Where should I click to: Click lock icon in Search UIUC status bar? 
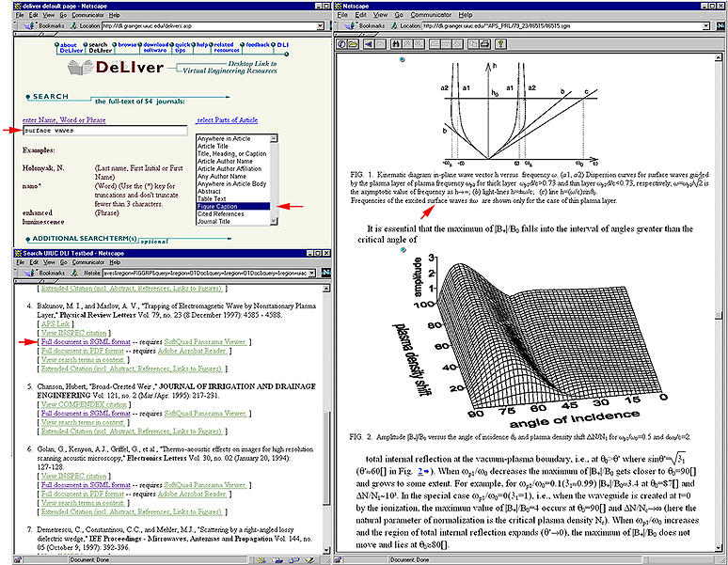tap(17, 560)
